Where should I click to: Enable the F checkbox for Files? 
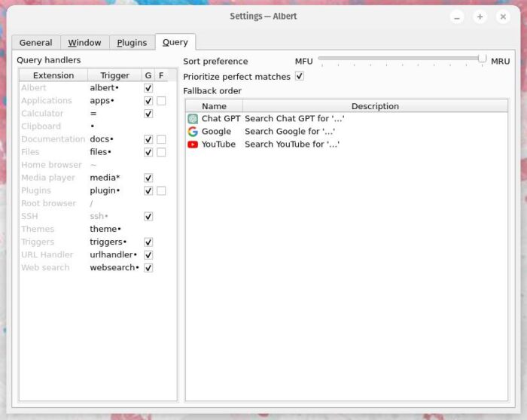161,152
